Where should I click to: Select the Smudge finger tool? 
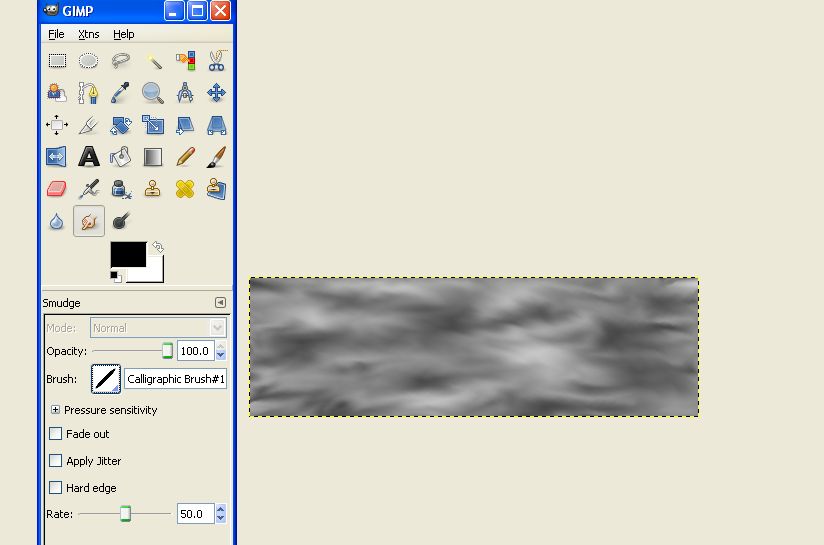point(88,221)
